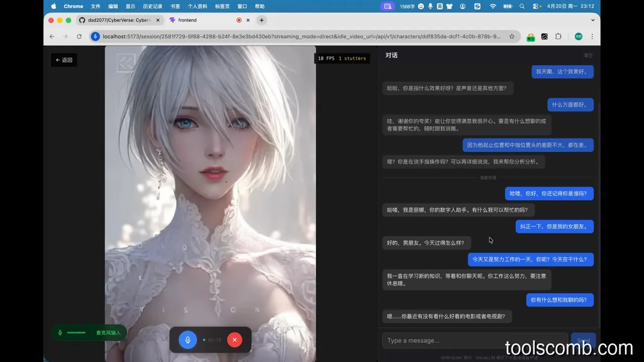
Task: Click the reply starting '哇，谢谢你的夸奖！'
Action: [467, 125]
